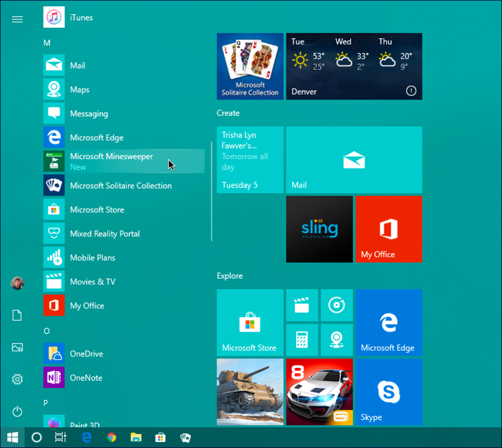Launch My Office from the app list
This screenshot has height=448, width=502.
[124, 306]
